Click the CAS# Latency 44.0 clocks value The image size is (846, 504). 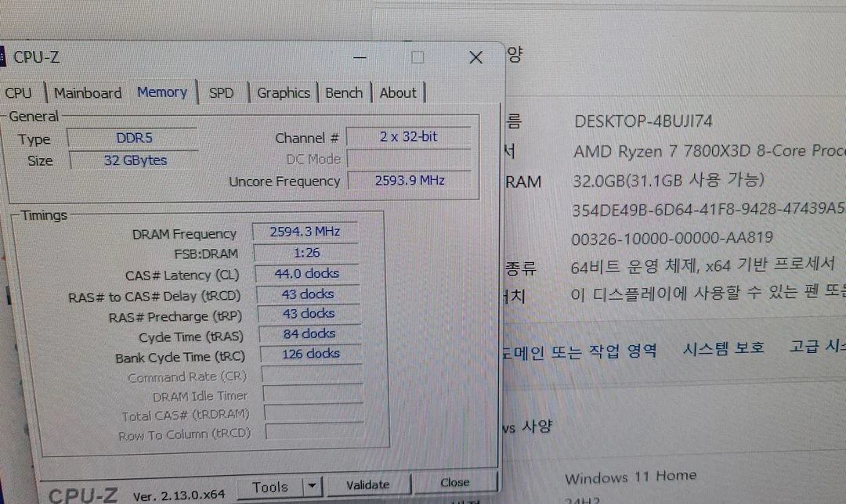[307, 274]
